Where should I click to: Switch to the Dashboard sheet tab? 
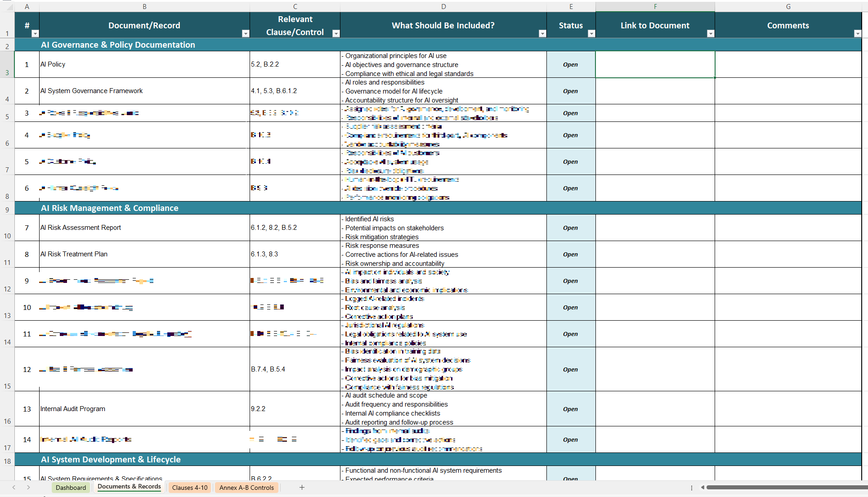[71, 488]
